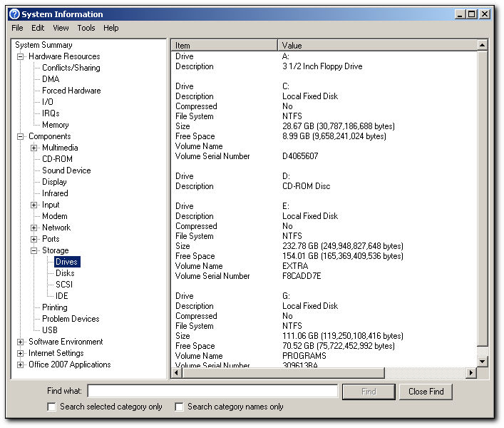Expand the Office 2007 Applications node

(x=20, y=365)
